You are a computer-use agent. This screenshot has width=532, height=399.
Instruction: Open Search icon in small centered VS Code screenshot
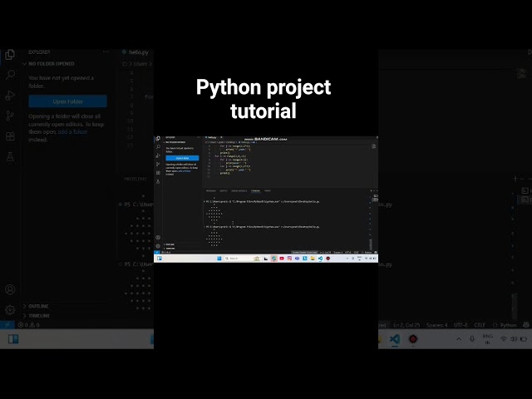tap(158, 147)
